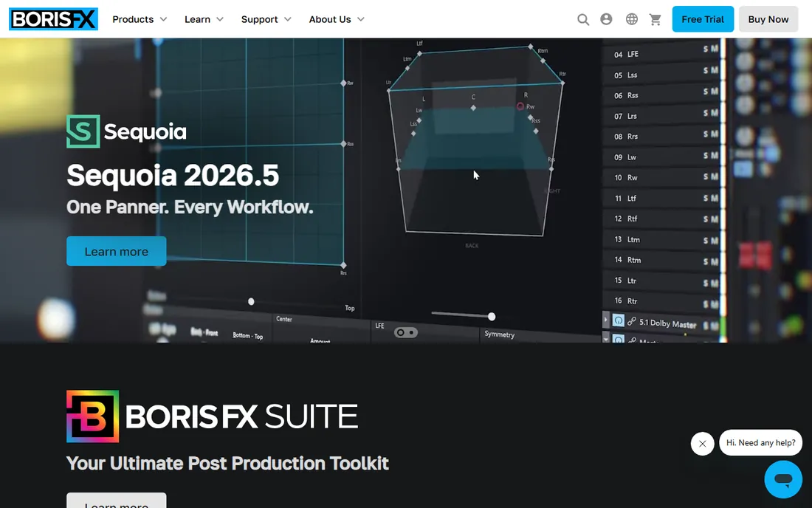Click "One Panner. Every Workflow." tagline
Viewport: 812px width, 508px height.
190,207
